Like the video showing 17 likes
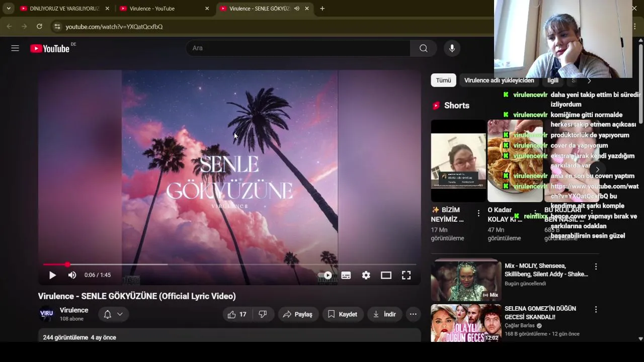The image size is (644, 362). point(237,314)
